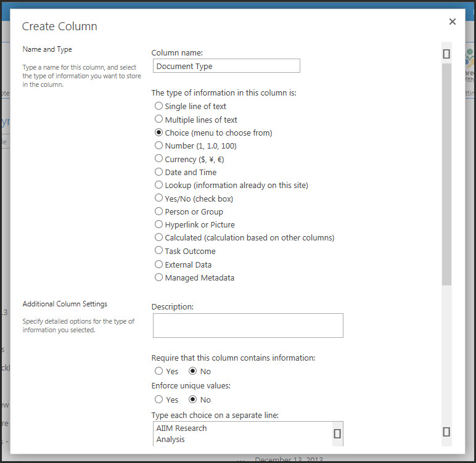Select Single line of text type
Screen dimensions: 476x463
coord(159,106)
